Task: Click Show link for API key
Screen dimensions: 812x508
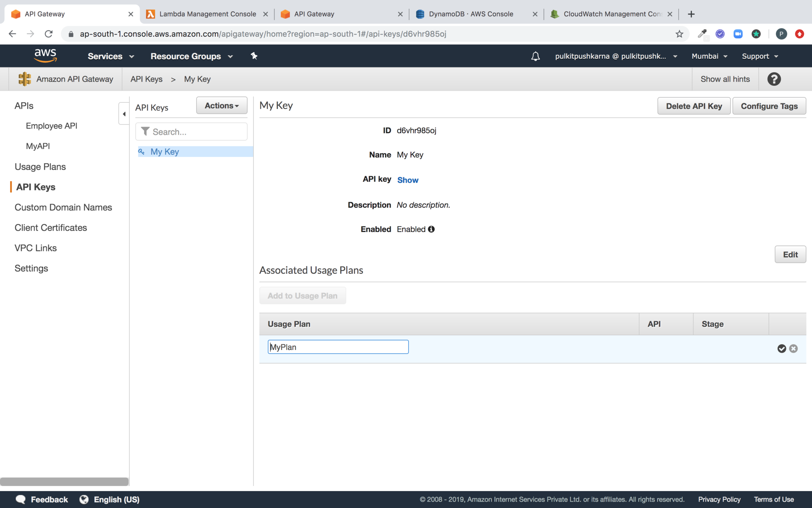Action: 408,180
